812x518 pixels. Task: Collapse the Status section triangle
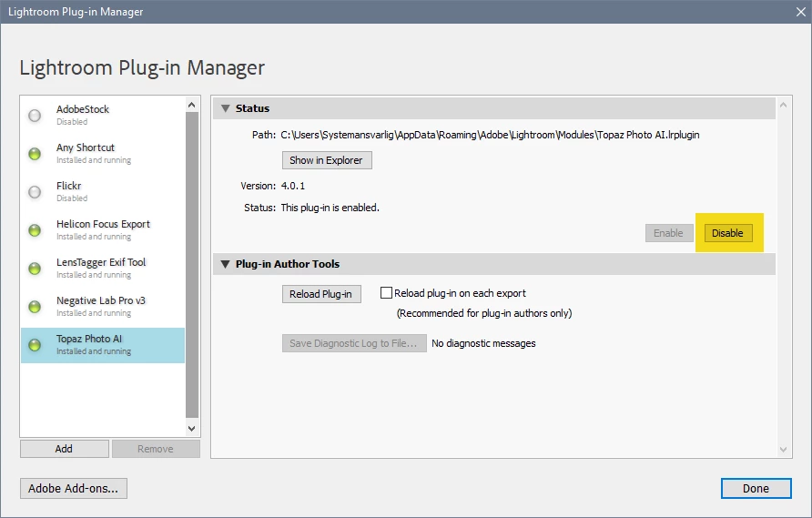(x=225, y=108)
